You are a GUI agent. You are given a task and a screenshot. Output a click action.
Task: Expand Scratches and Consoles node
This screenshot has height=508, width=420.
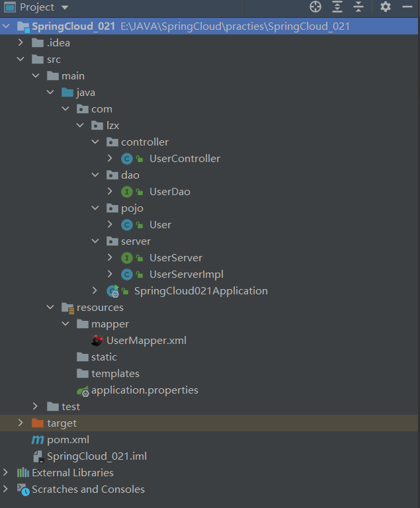tap(5, 489)
